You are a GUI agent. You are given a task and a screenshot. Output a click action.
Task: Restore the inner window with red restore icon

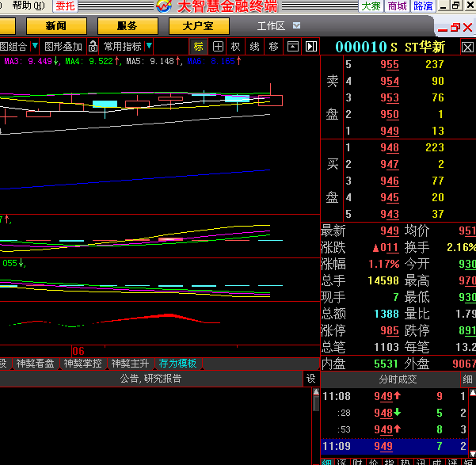[x=455, y=28]
